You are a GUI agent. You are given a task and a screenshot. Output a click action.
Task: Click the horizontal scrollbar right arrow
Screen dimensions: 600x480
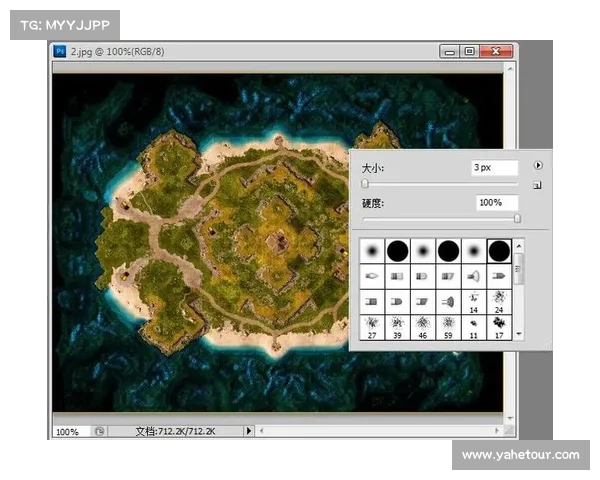(x=497, y=431)
